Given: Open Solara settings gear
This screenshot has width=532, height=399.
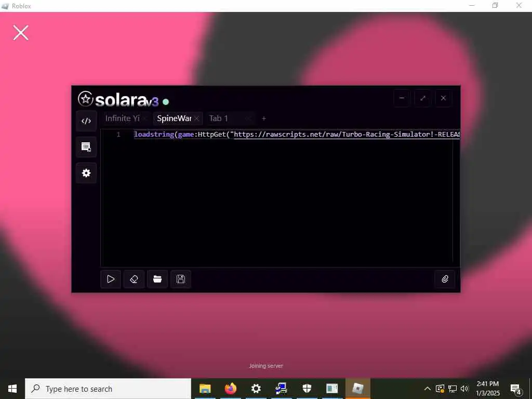Looking at the screenshot, I should (x=86, y=173).
